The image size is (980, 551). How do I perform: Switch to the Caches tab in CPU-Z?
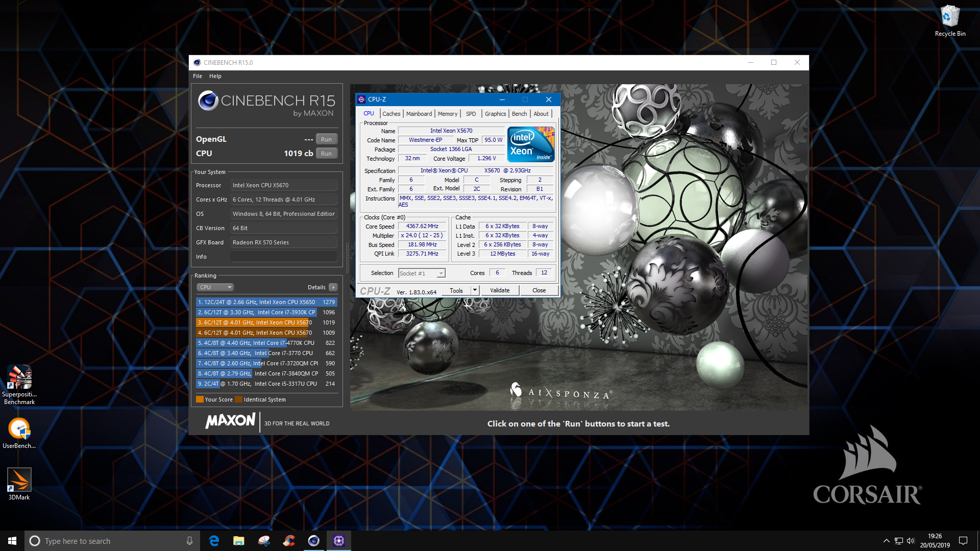tap(391, 114)
